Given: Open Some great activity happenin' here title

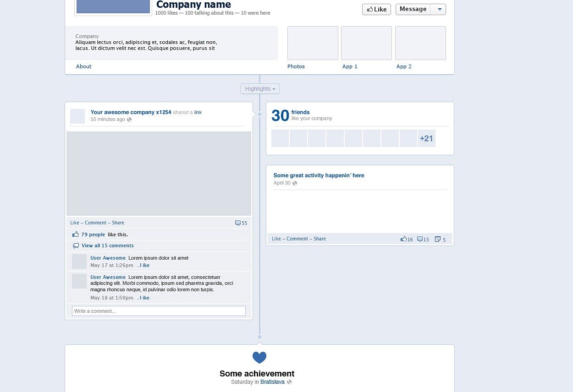Looking at the screenshot, I should (x=319, y=175).
